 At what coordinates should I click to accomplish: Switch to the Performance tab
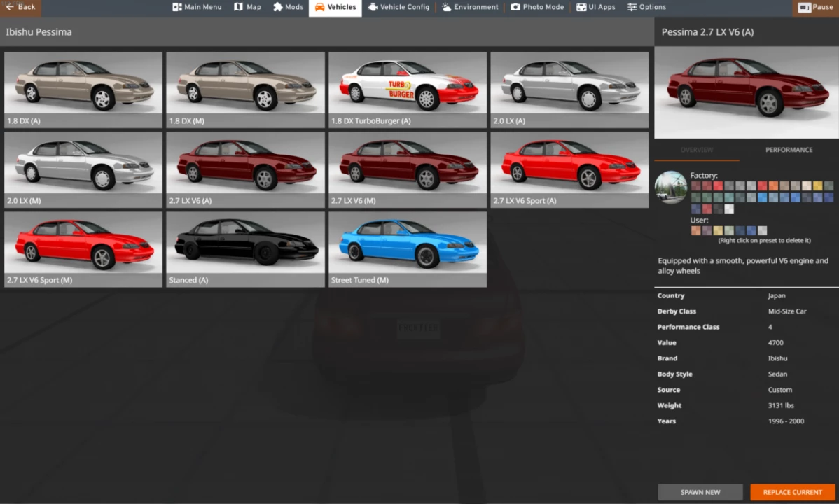[789, 149]
